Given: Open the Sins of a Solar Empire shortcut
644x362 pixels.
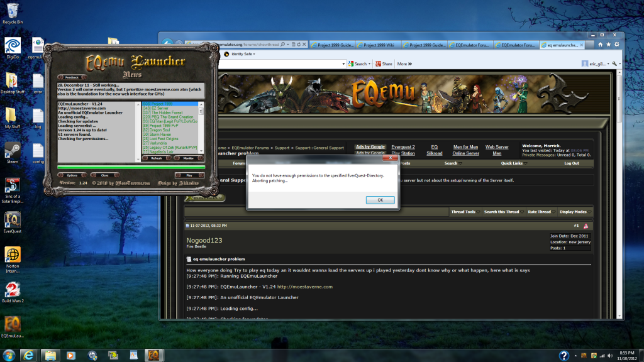Looking at the screenshot, I should pyautogui.click(x=13, y=190).
